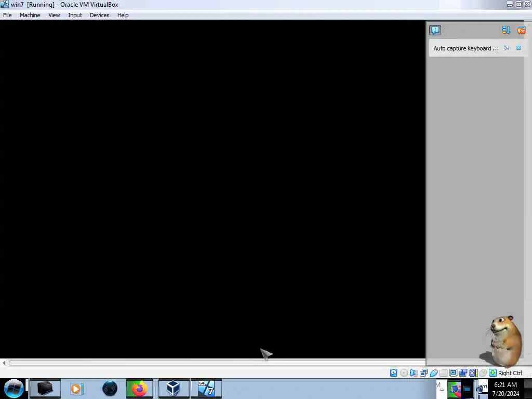The height and width of the screenshot is (399, 532).
Task: Open the Firefox taskbar icon
Action: click(139, 389)
